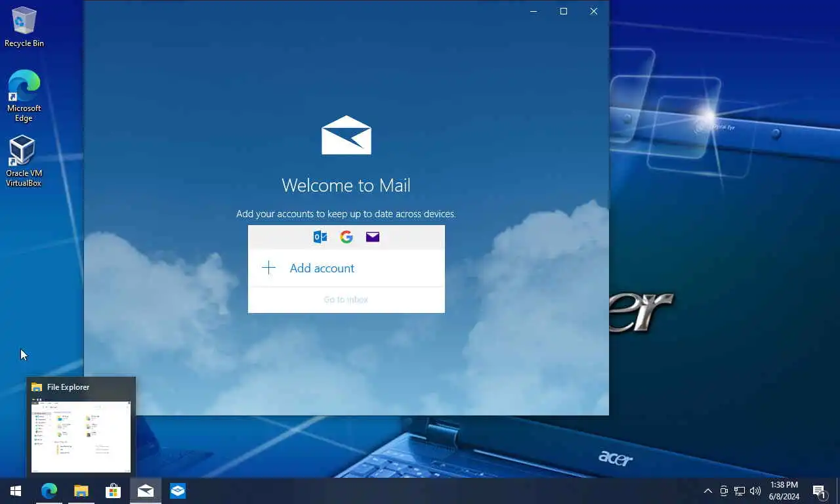Screen dimensions: 840x504
Task: Open Microsoft Store from the taskbar
Action: click(x=114, y=491)
